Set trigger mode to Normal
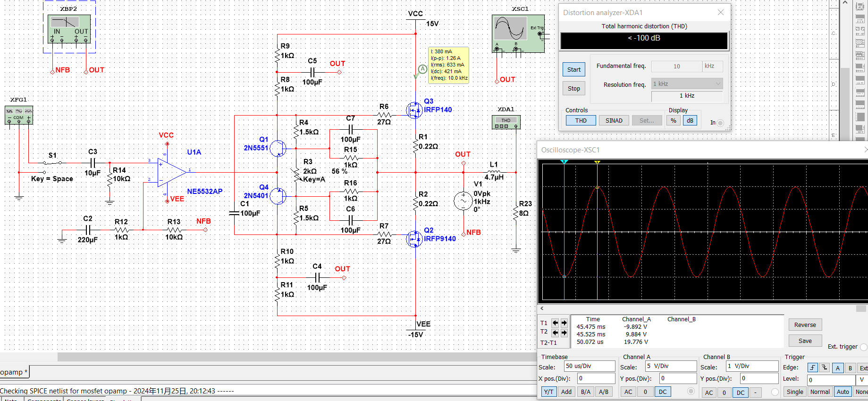 (820, 392)
